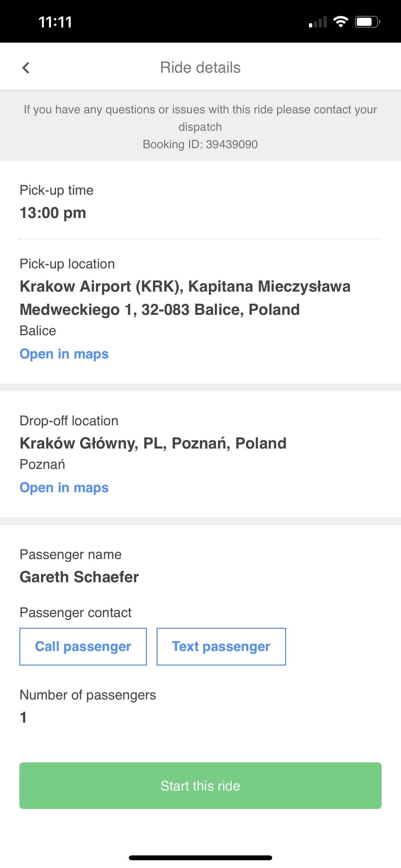Tap the cellular signal bars icon
The width and height of the screenshot is (401, 868).
pyautogui.click(x=318, y=22)
